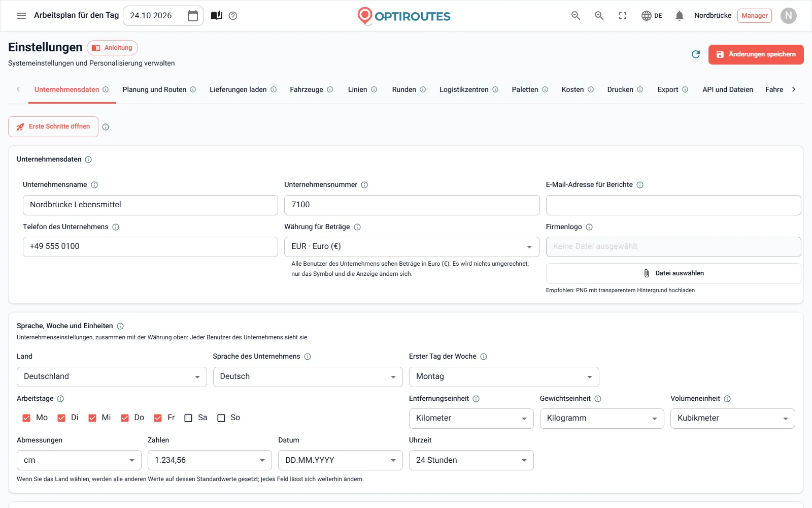The image size is (812, 508).
Task: Switch to Planung und Routen tab
Action: coord(159,90)
